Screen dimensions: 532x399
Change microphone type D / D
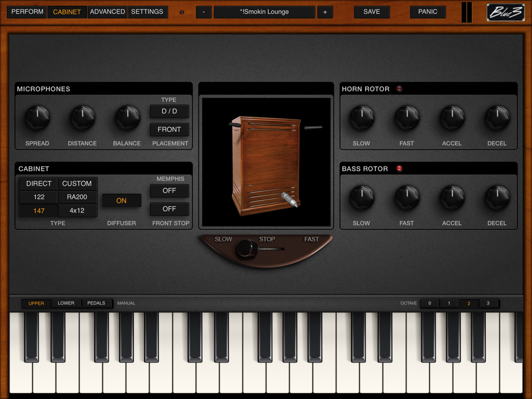169,111
